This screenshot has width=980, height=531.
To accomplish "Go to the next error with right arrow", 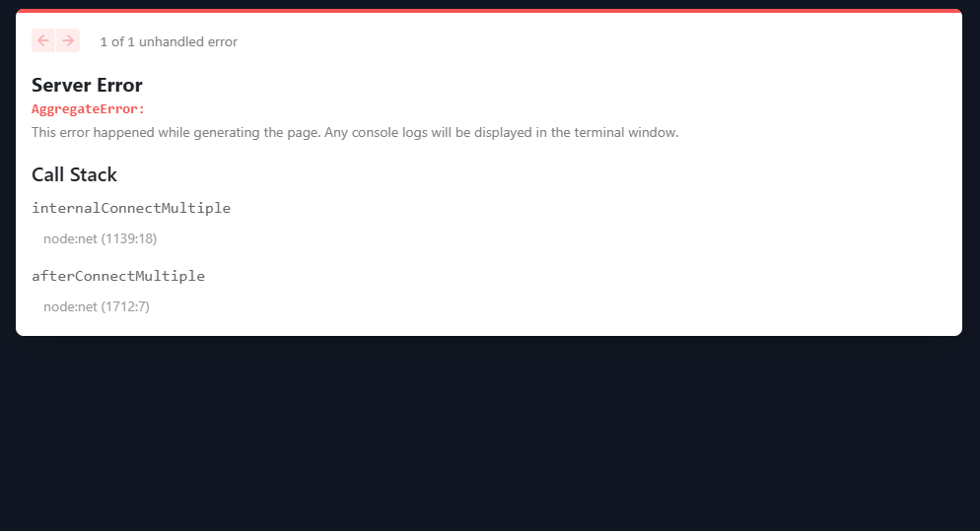I will (68, 40).
